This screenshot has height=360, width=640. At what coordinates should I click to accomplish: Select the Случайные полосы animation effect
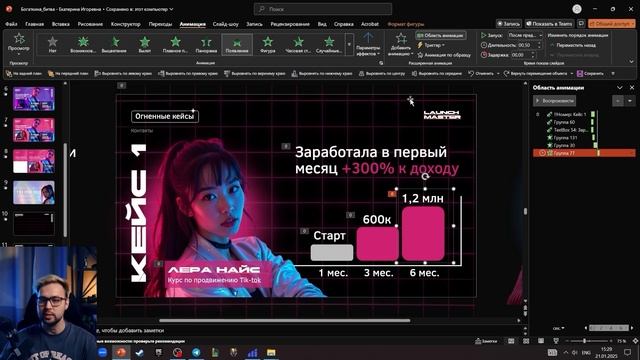tap(329, 44)
